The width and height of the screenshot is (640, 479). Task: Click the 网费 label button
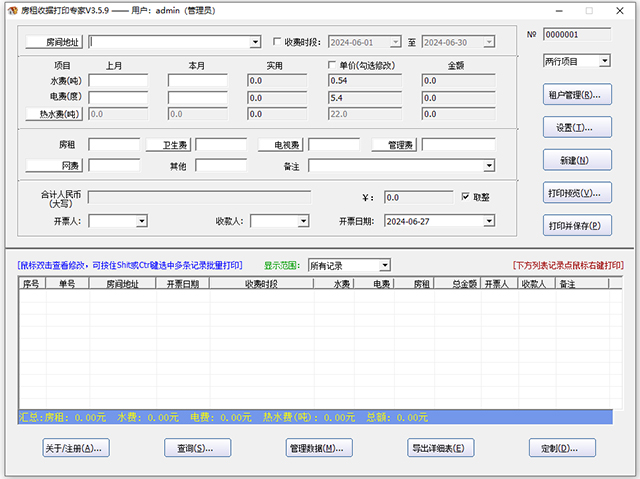[x=54, y=166]
